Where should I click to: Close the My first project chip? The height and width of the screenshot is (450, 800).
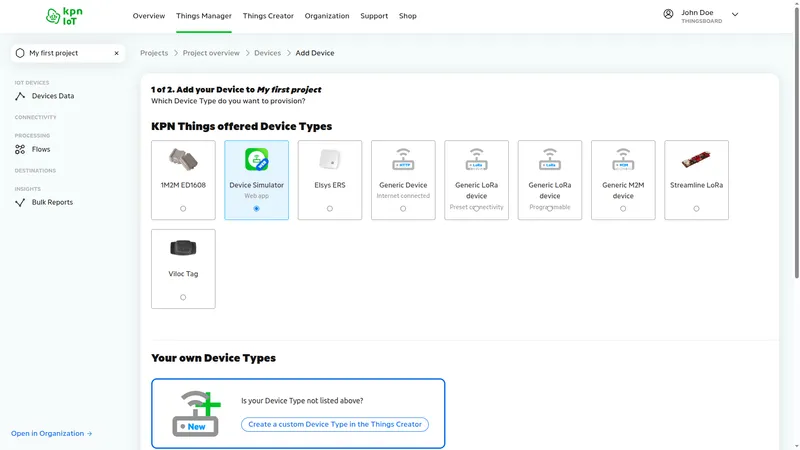point(116,53)
